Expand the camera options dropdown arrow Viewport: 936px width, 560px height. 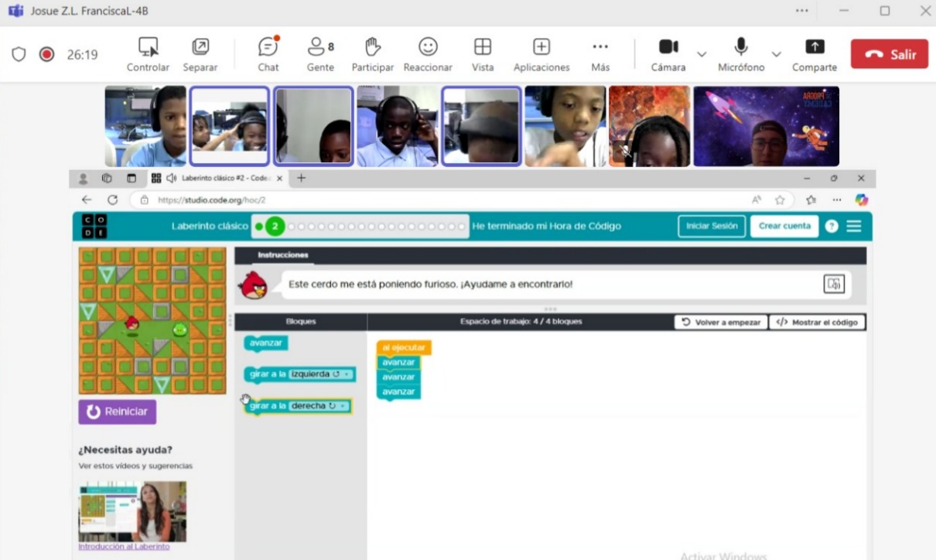coord(702,54)
